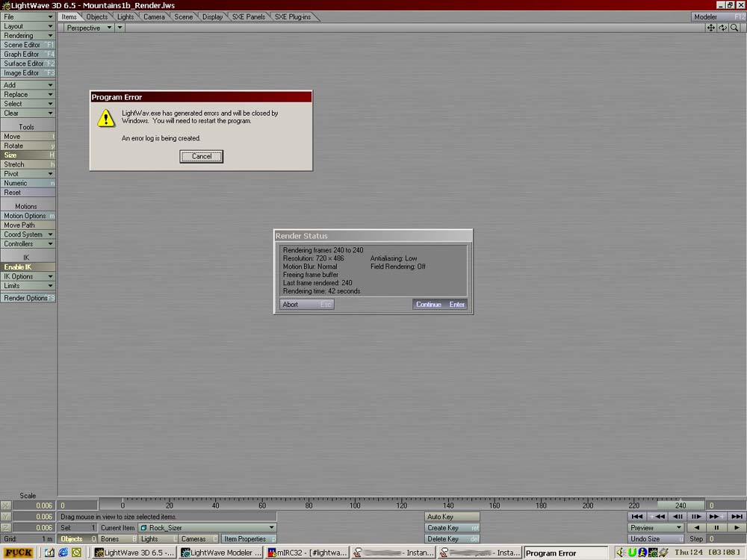Play the animation in reverse
Image resolution: width=747 pixels, height=560 pixels.
(696, 528)
